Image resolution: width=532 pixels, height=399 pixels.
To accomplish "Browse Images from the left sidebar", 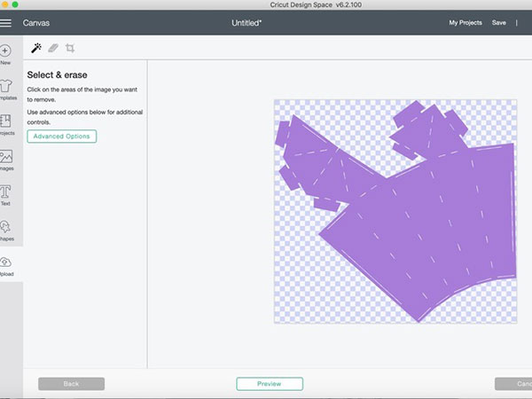I will pyautogui.click(x=5, y=160).
